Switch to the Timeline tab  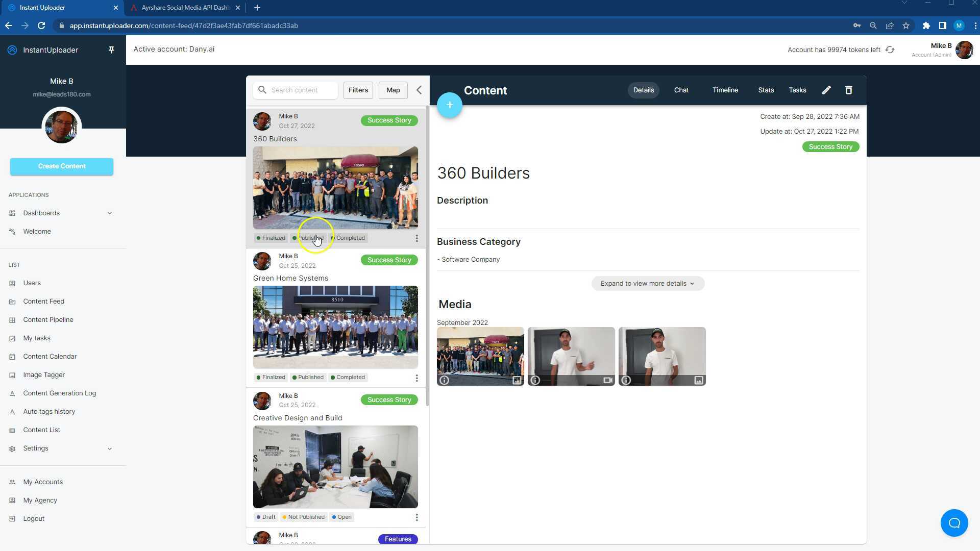click(x=725, y=90)
